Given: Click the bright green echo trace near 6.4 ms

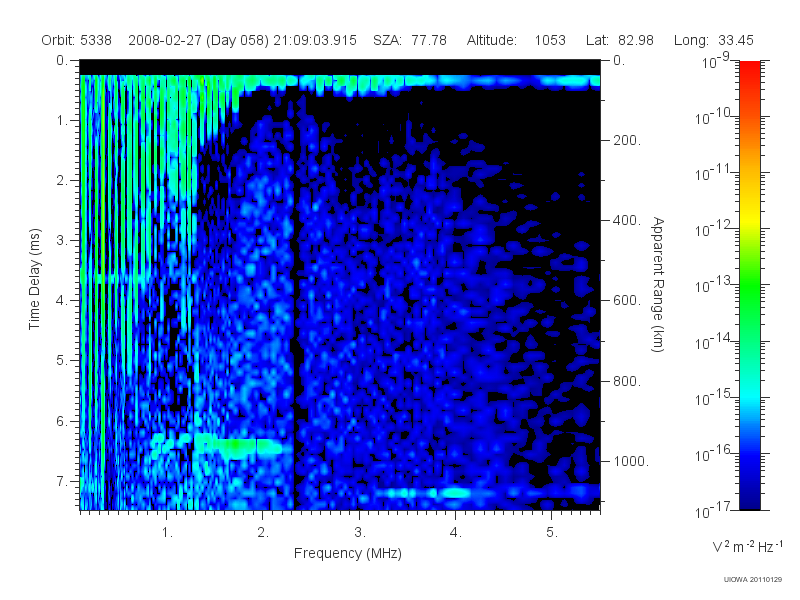Looking at the screenshot, I should pyautogui.click(x=237, y=446).
